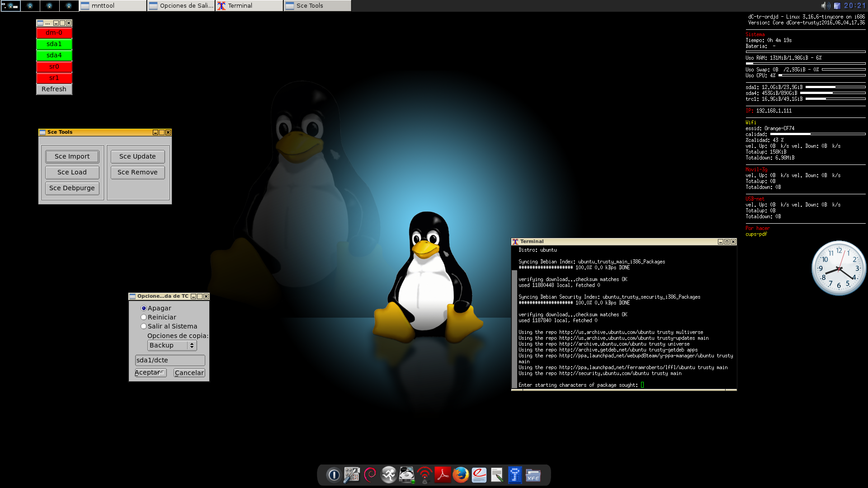The width and height of the screenshot is (868, 488).
Task: Switch to the mnttool taskbar entry
Action: (113, 6)
